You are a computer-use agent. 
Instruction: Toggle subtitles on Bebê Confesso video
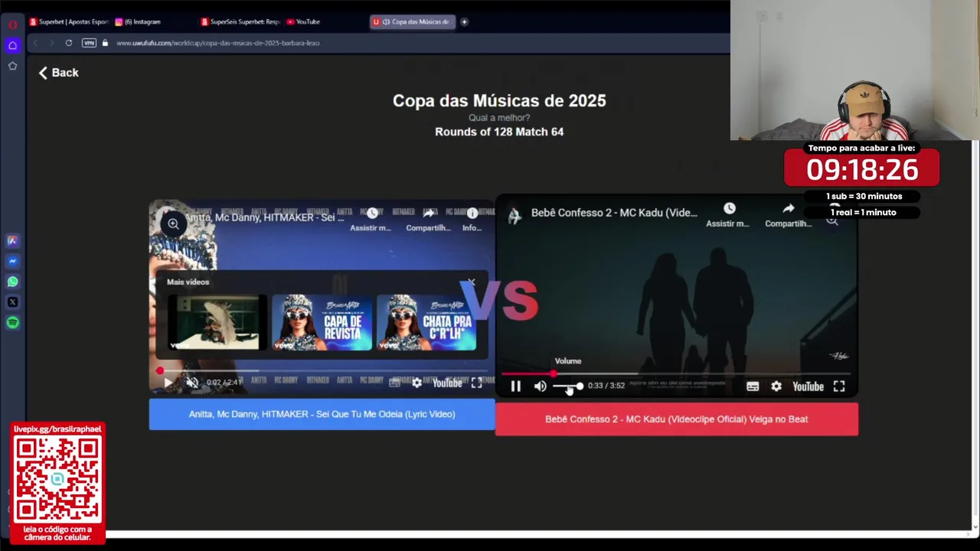pos(753,386)
